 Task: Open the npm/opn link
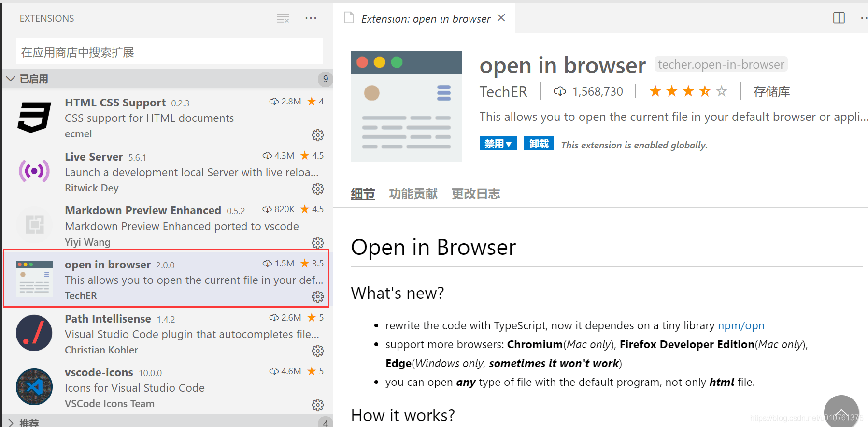(x=741, y=325)
